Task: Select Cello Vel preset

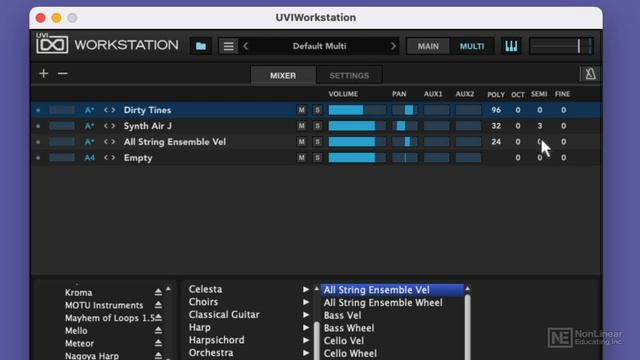Action: click(344, 340)
